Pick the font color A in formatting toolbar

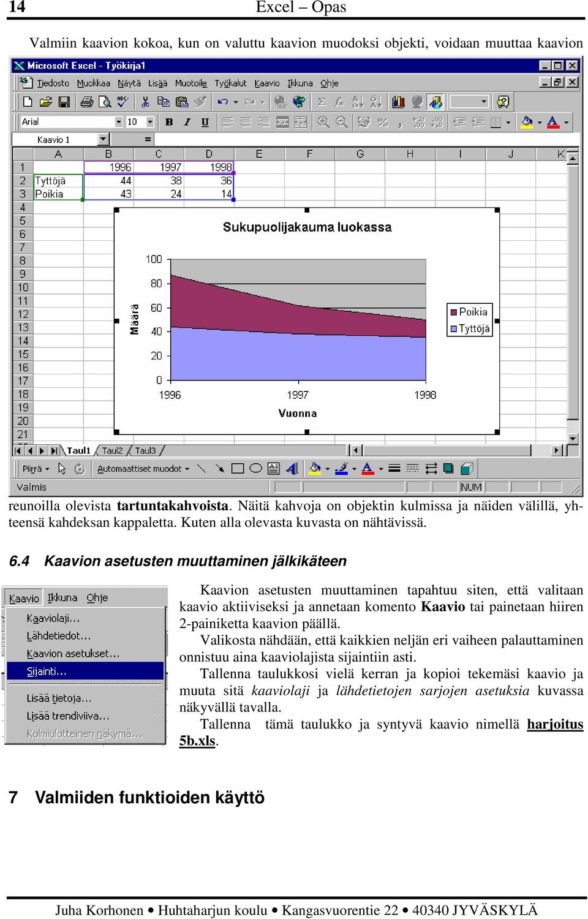point(553,122)
